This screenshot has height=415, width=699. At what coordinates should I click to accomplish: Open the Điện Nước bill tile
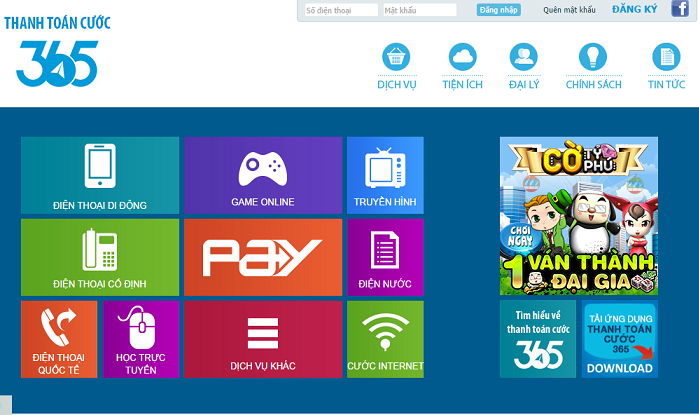(x=385, y=257)
